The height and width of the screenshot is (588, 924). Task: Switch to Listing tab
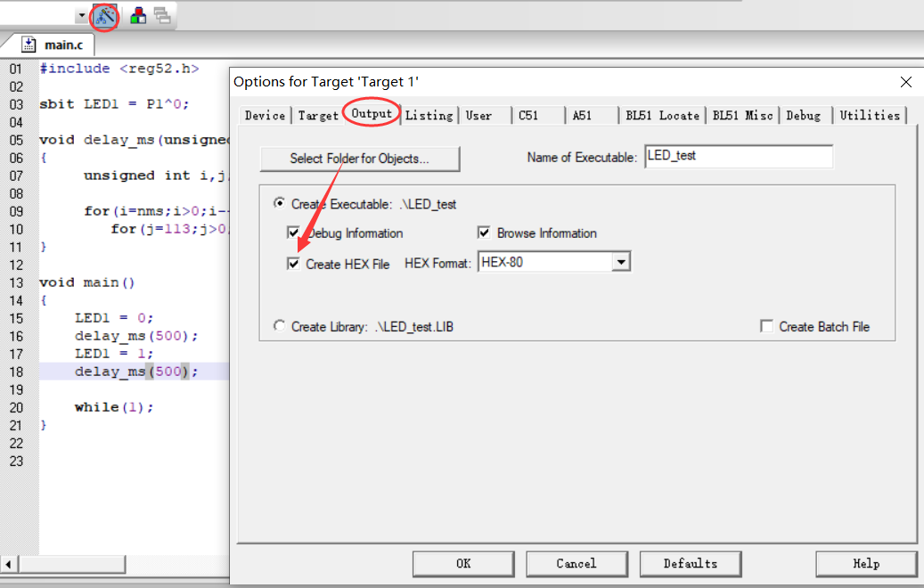tap(429, 116)
